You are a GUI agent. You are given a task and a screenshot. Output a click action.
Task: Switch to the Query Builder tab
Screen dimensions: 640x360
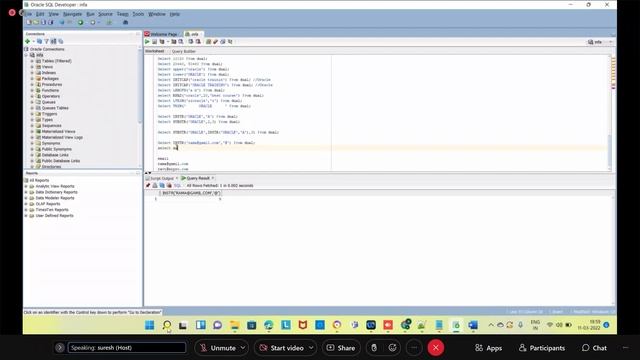[184, 51]
